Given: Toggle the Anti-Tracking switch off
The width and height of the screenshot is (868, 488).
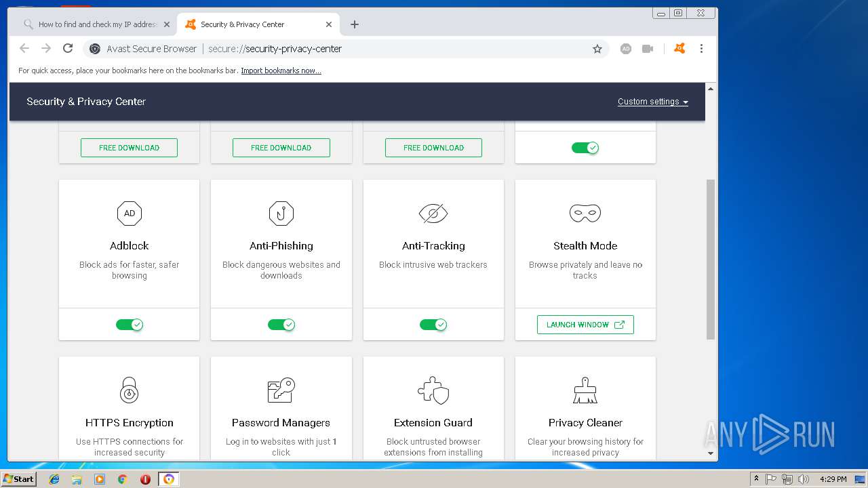Looking at the screenshot, I should (433, 325).
